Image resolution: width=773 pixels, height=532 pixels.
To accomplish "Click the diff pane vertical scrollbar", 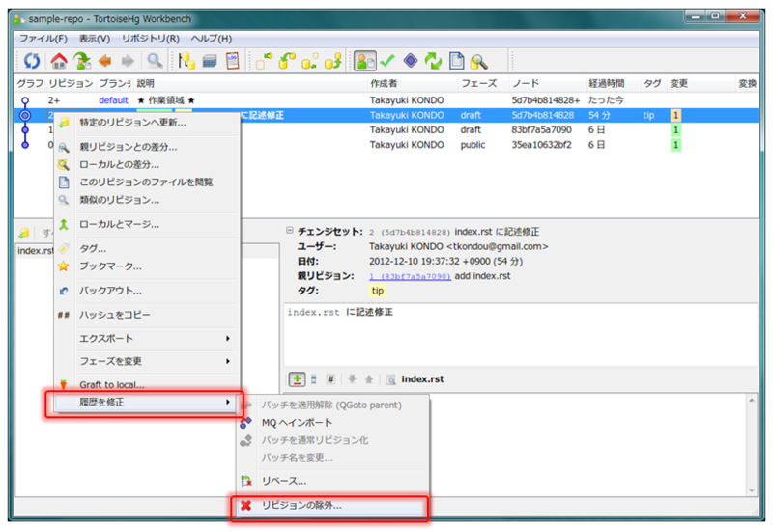I will [x=751, y=445].
